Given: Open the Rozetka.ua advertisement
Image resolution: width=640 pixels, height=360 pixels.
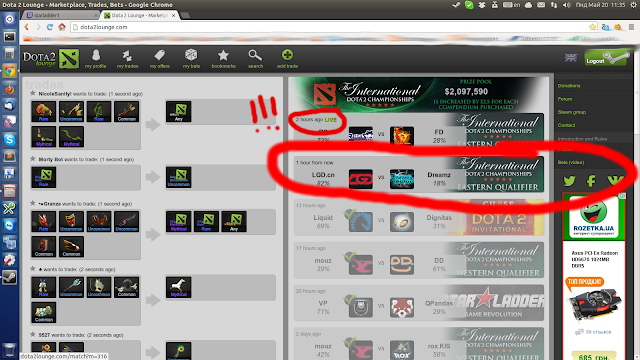Looking at the screenshot, I should pyautogui.click(x=594, y=276).
